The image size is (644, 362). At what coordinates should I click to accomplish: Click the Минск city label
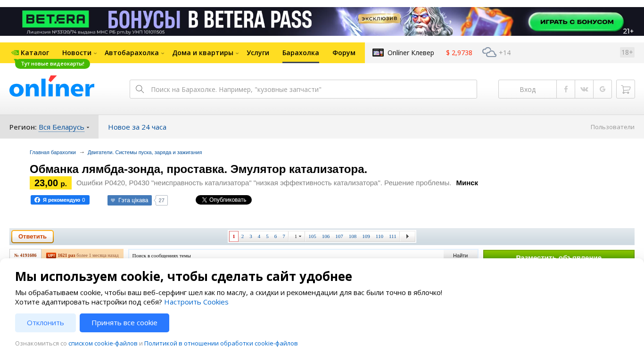(467, 183)
